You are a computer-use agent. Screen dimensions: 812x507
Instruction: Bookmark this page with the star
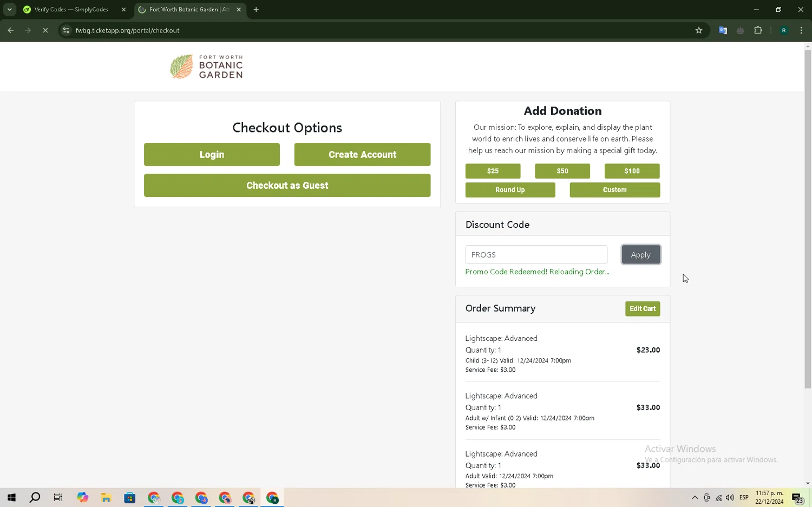point(699,30)
